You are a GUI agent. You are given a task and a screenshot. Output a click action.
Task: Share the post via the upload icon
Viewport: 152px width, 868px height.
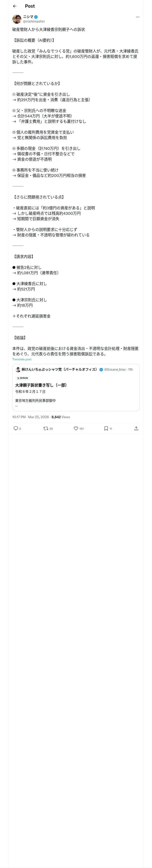[x=136, y=428]
